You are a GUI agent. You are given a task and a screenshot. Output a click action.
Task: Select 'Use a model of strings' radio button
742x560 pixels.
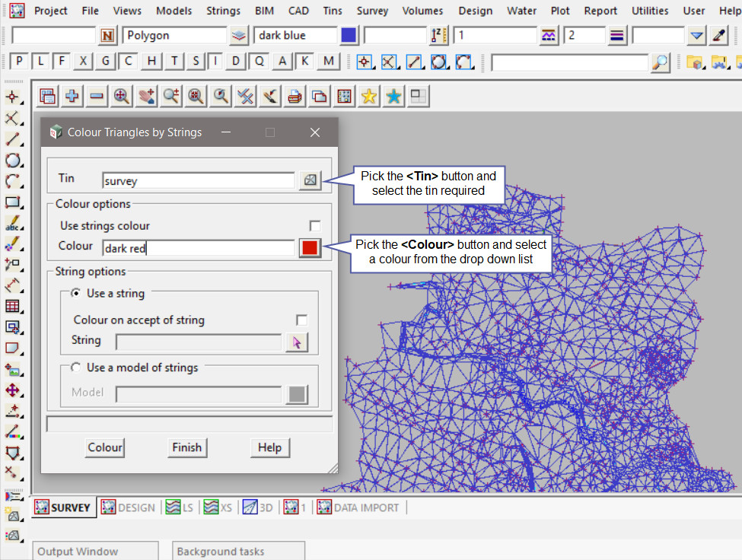click(75, 367)
